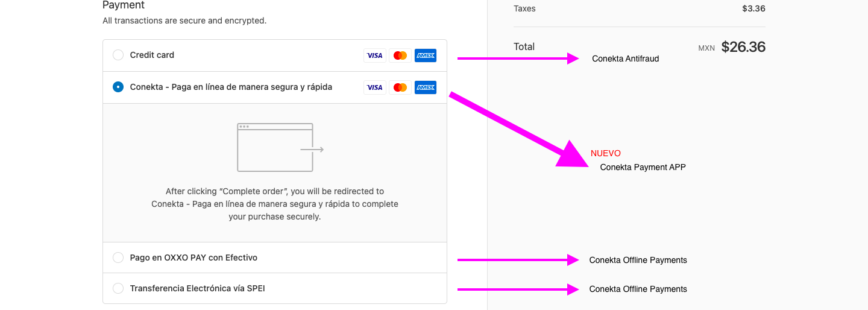
Task: Click the Credit card label
Action: (152, 55)
